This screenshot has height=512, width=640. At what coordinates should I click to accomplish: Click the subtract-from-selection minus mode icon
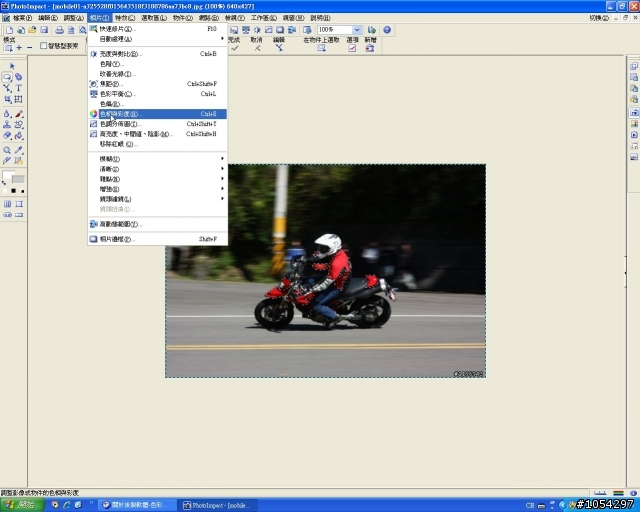tap(29, 48)
